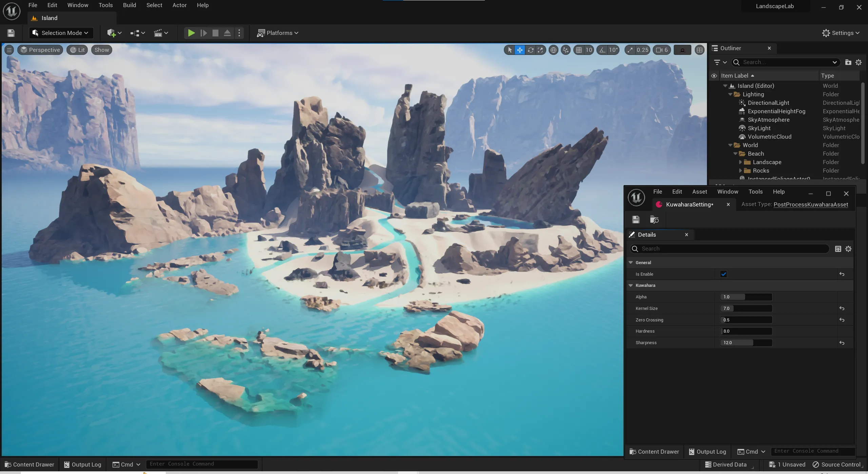The height and width of the screenshot is (474, 868).
Task: Open Selection Mode dropdown
Action: [61, 33]
